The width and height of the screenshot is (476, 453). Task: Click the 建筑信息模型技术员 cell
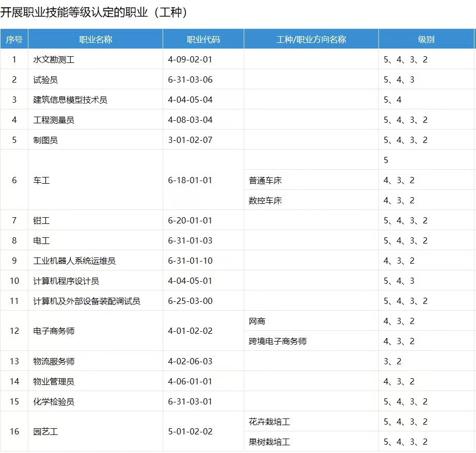click(70, 100)
